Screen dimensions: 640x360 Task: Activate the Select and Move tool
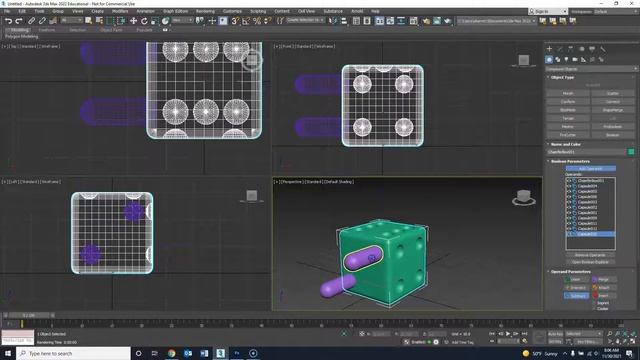133,21
